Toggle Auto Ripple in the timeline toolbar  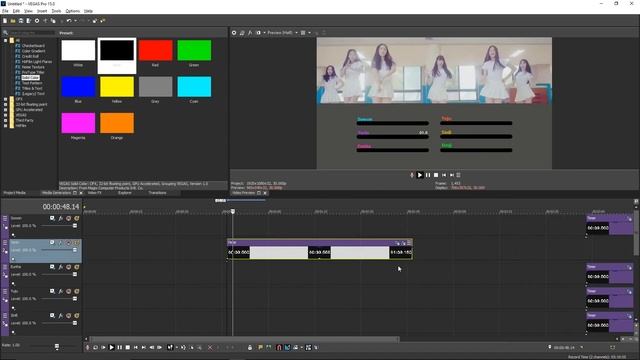(x=296, y=347)
